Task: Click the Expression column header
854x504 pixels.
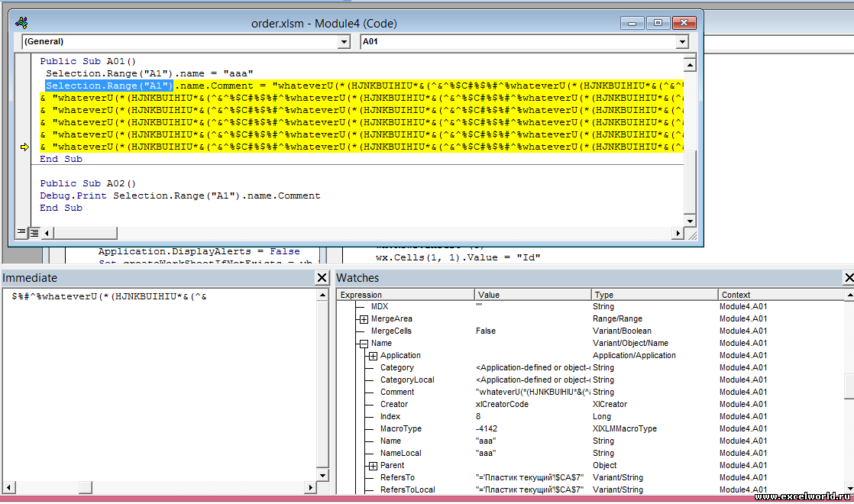Action: pos(405,295)
